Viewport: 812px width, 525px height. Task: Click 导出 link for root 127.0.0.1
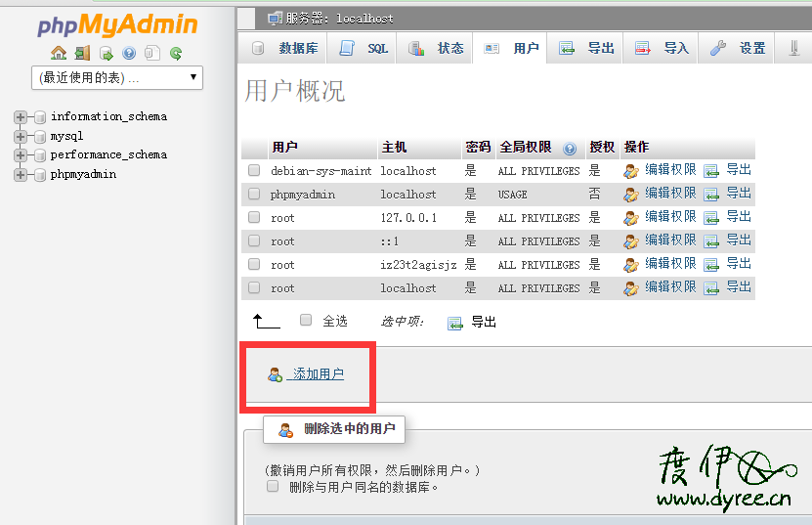(x=739, y=216)
